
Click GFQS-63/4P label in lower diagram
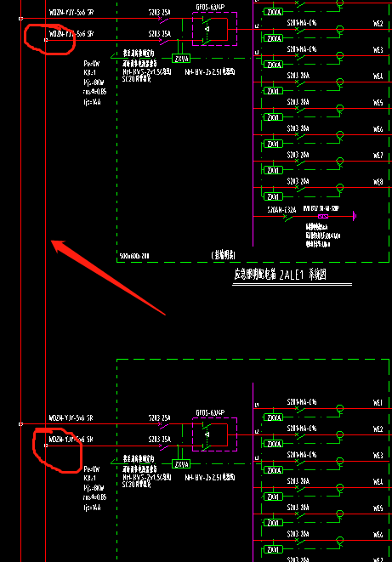coord(210,413)
